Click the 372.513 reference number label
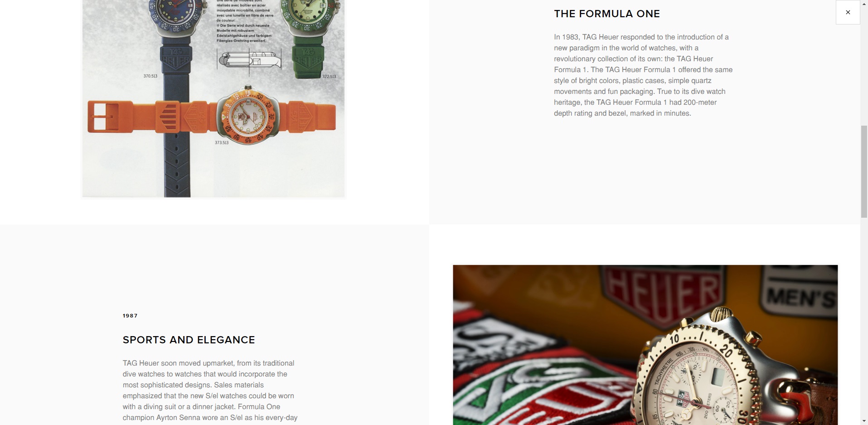868x425 pixels. tap(329, 76)
